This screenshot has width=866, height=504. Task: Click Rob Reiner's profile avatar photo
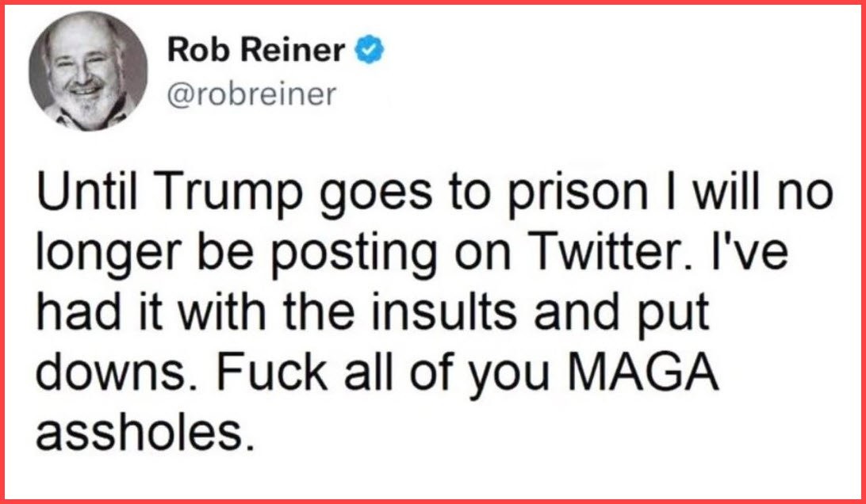(89, 70)
